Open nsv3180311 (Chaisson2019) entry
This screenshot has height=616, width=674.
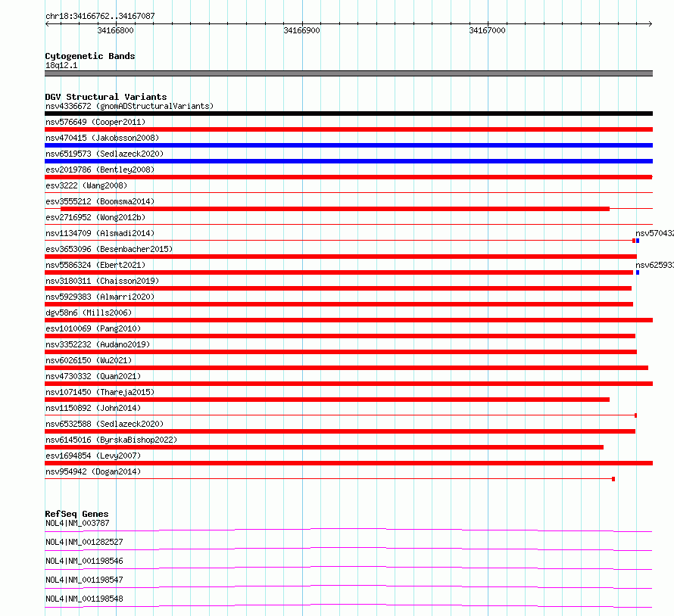102,281
